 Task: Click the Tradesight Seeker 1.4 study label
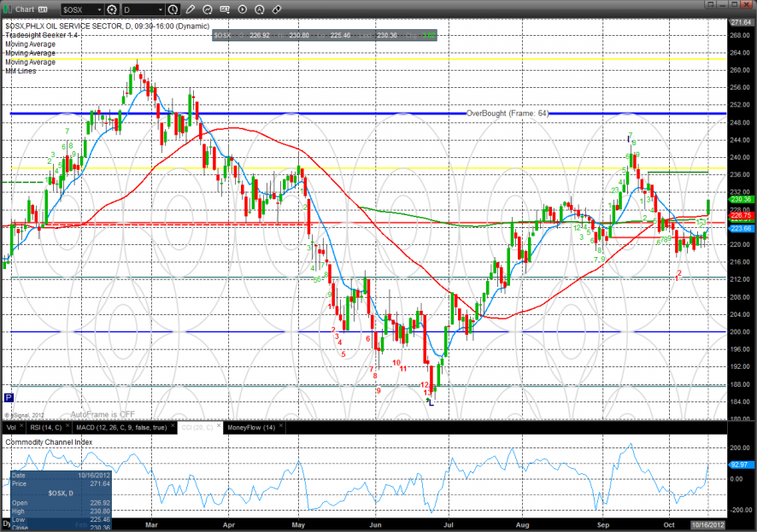coord(42,35)
